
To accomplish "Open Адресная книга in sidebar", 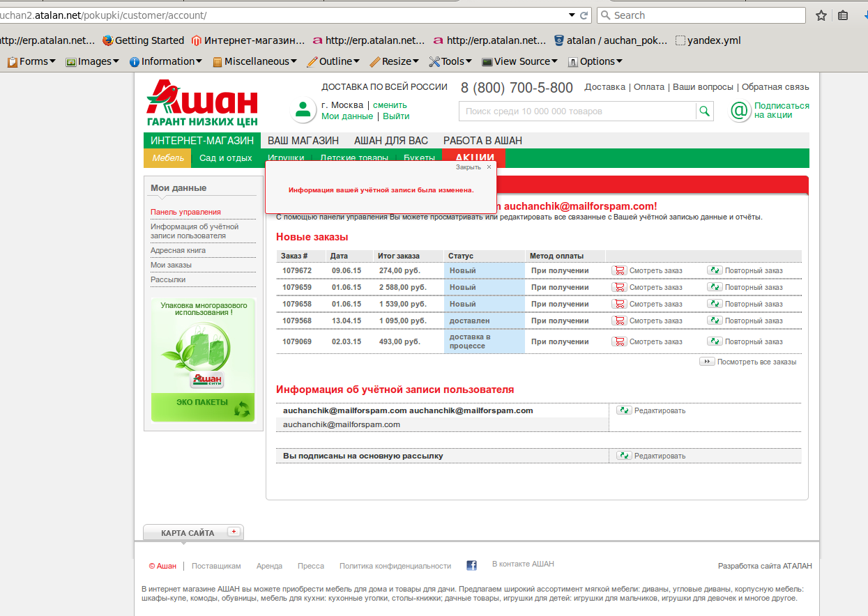I will coord(178,250).
